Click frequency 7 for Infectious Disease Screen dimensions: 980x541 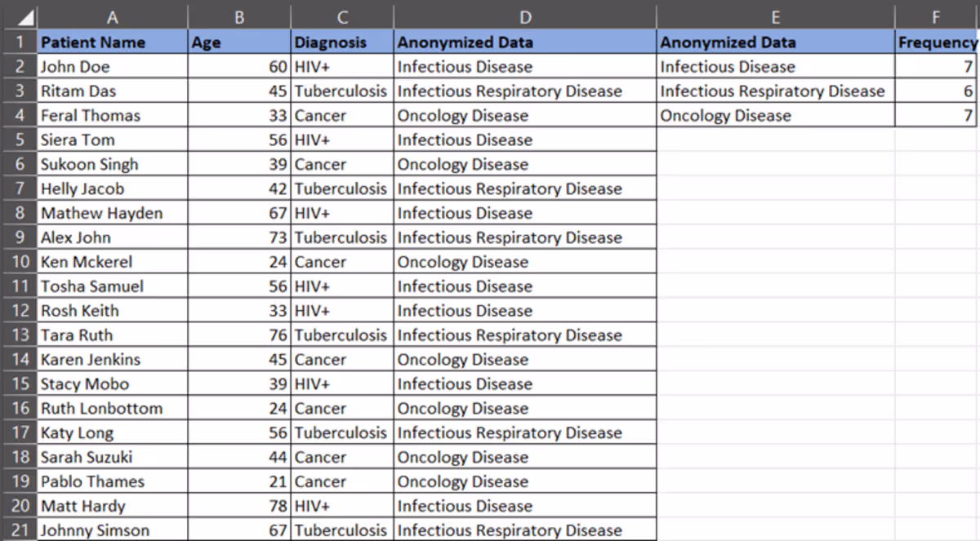[937, 67]
